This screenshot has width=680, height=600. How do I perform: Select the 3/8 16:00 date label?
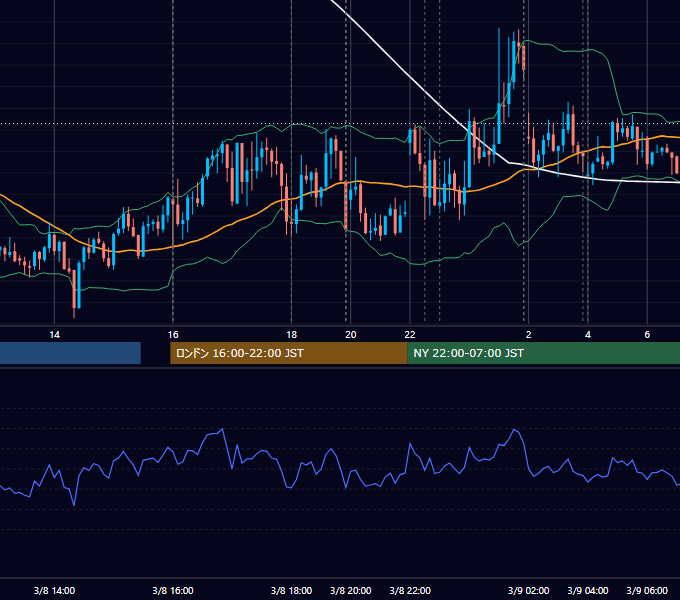coord(173,590)
